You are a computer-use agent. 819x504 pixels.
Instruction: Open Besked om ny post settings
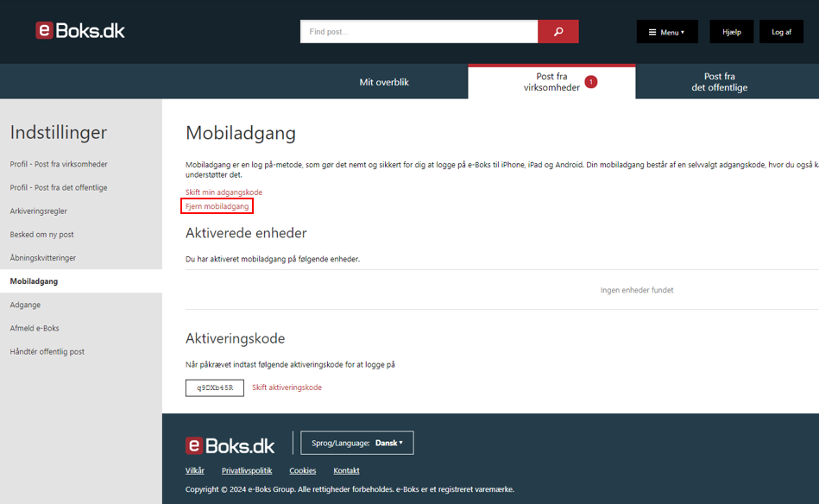point(41,235)
